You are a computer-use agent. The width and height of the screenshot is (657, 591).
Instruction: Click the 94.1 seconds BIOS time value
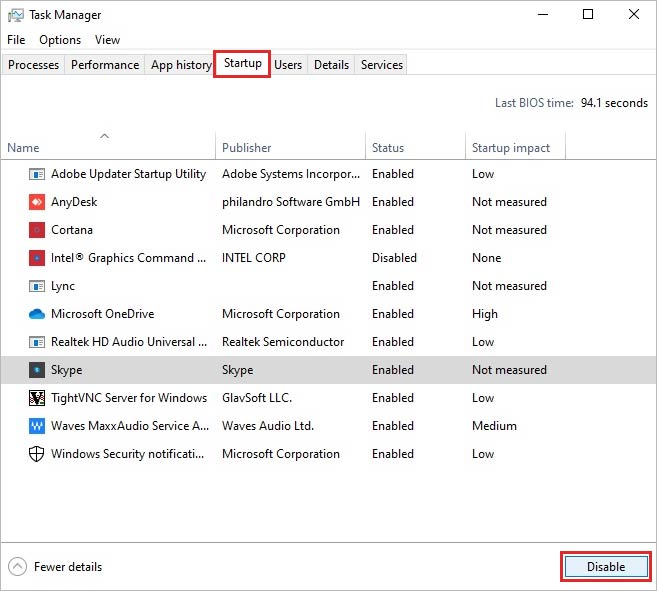tap(614, 103)
